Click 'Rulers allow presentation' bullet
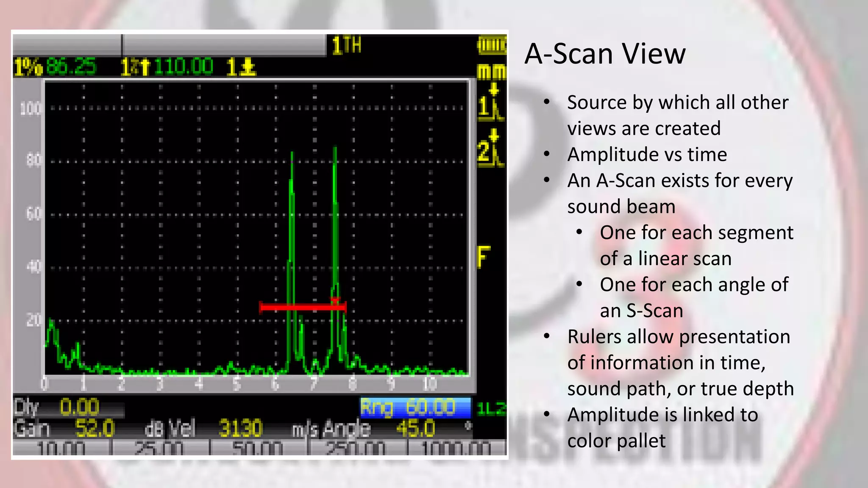This screenshot has height=488, width=868. [x=679, y=337]
